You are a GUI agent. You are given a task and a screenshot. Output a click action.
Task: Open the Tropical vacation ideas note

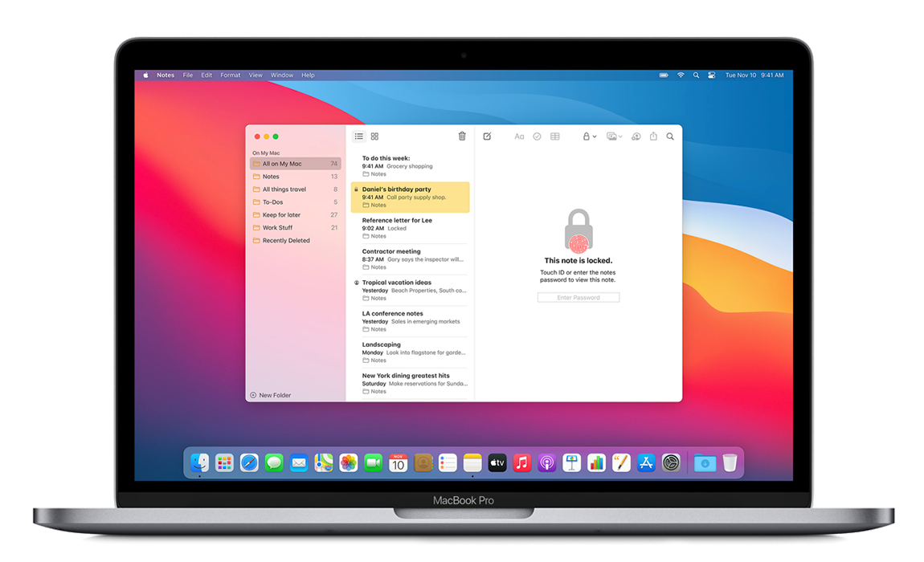point(410,291)
